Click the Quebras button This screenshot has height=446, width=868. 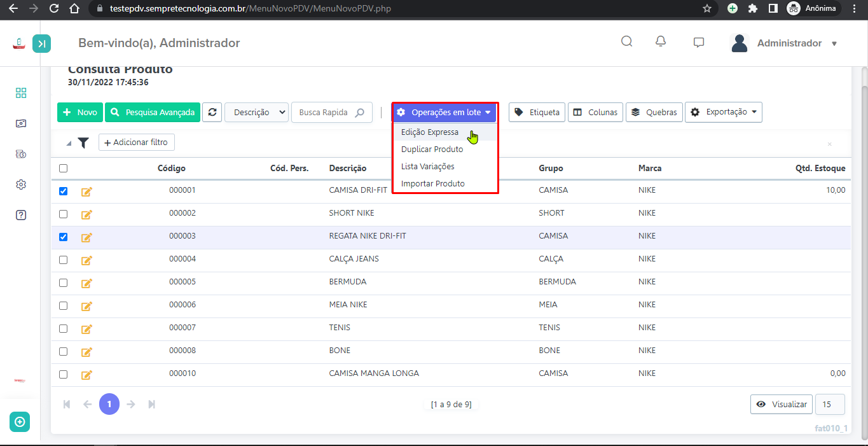pos(654,112)
